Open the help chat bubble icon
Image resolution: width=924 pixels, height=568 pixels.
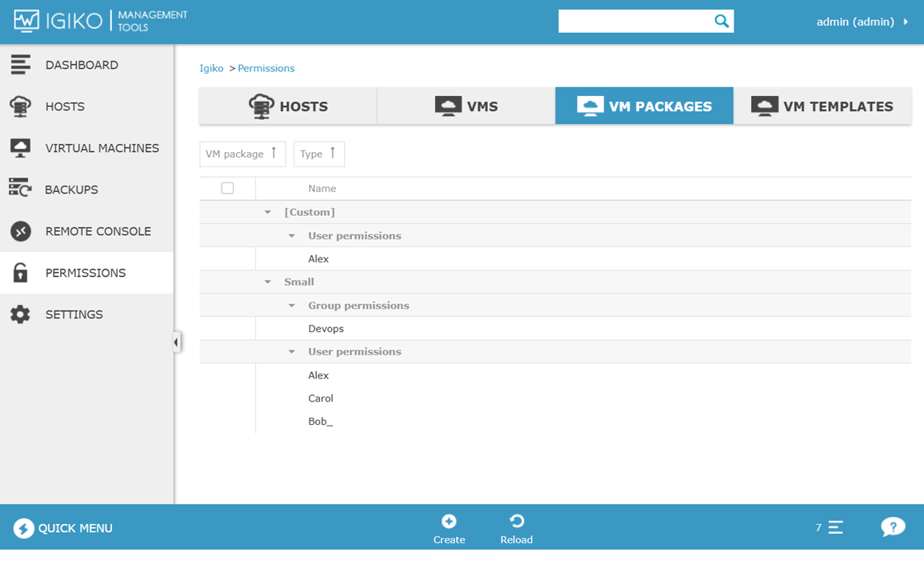(x=892, y=527)
